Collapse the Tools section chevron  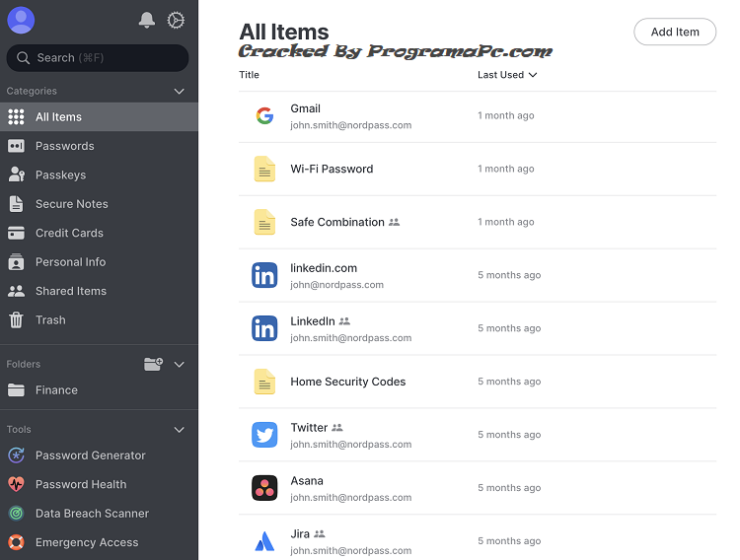tap(180, 430)
